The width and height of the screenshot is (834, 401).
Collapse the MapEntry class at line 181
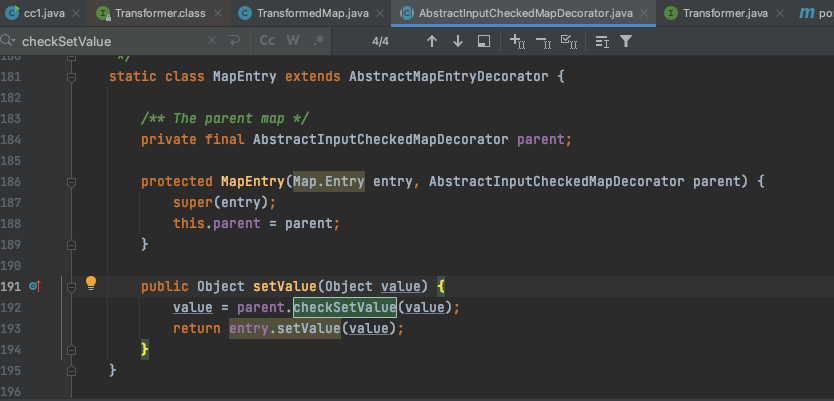tap(71, 77)
